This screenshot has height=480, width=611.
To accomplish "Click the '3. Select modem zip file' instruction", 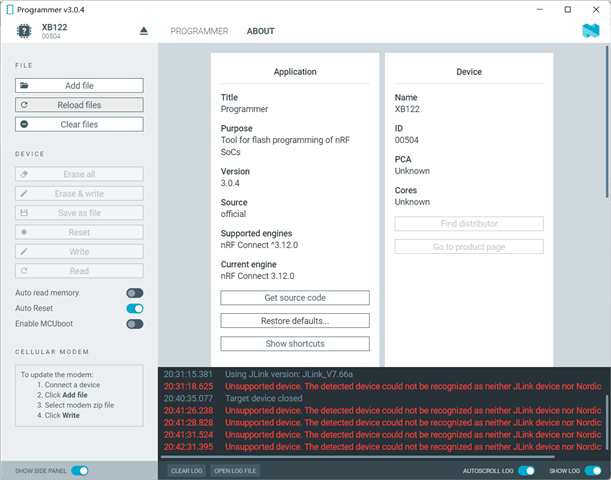I will 76,405.
